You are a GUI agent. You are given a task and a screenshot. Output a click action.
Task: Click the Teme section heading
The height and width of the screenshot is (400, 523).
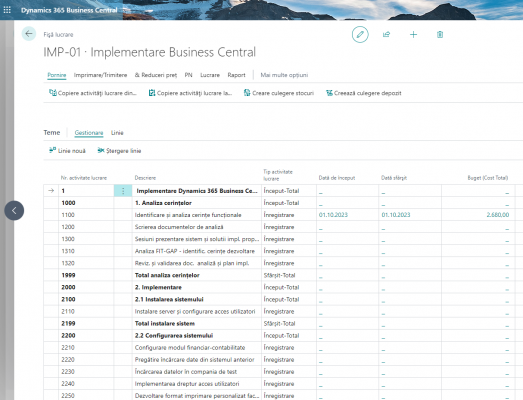(52, 132)
